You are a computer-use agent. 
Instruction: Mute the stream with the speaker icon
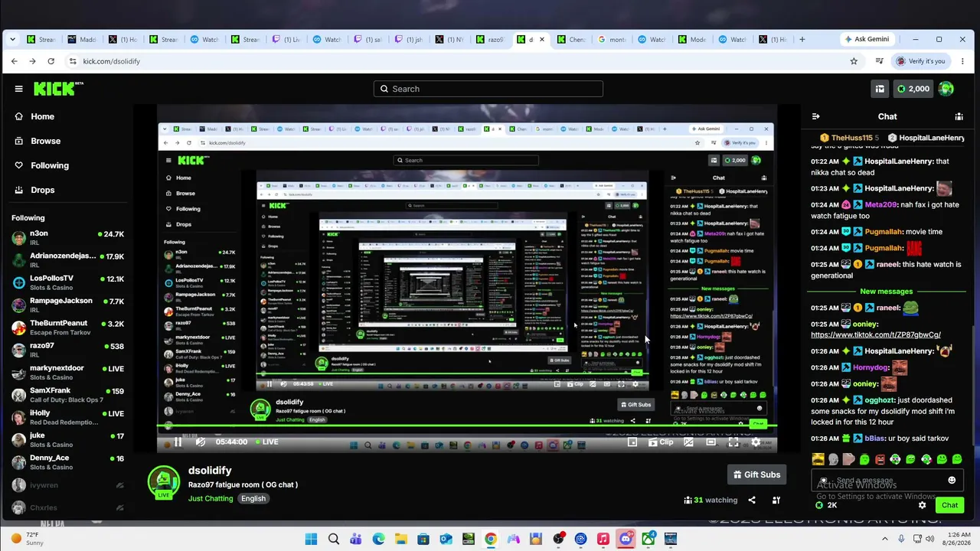201,442
